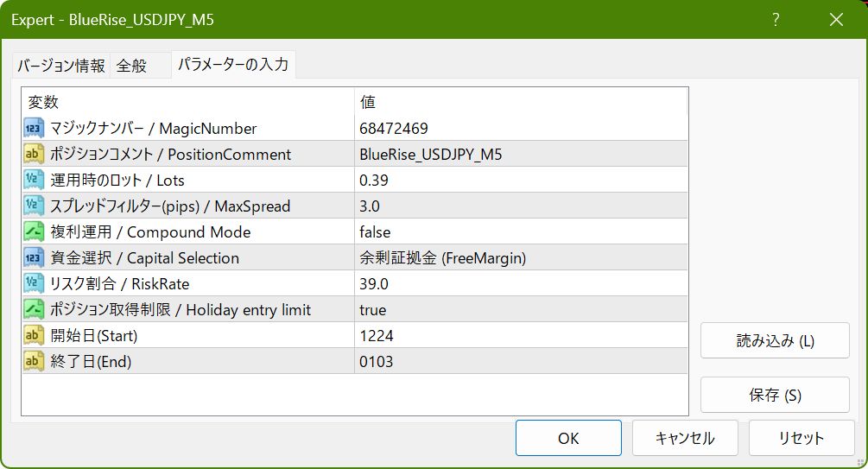Switch to the 全般 tab

pos(131,66)
